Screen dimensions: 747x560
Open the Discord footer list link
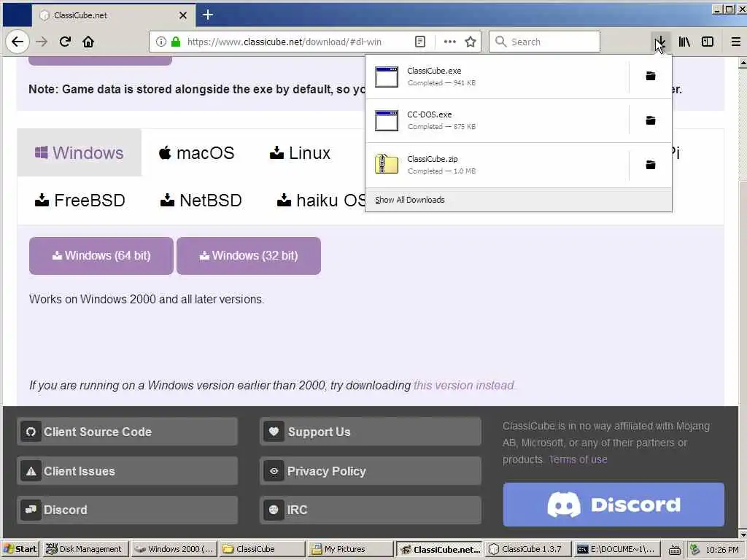click(127, 510)
